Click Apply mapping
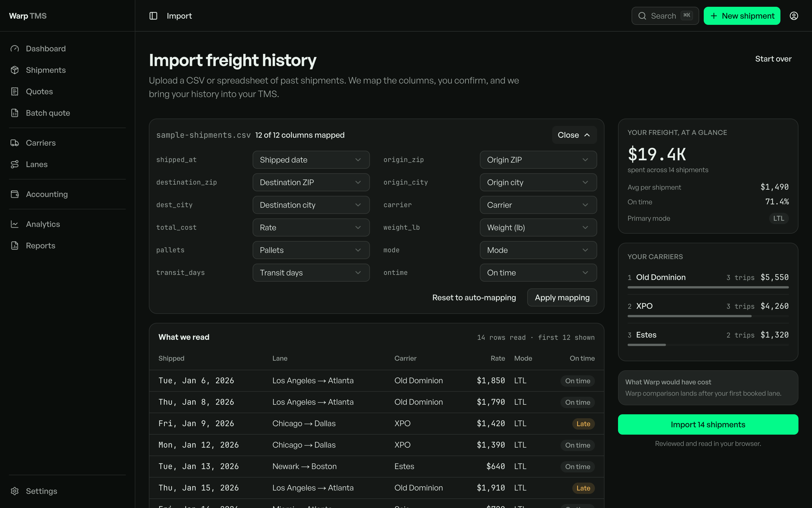Image resolution: width=812 pixels, height=508 pixels. (x=562, y=298)
